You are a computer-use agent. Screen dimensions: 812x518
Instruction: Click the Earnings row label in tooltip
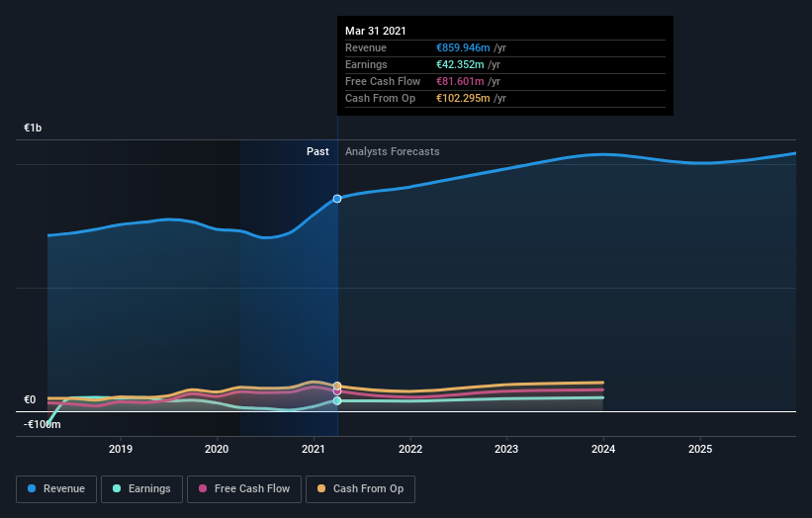pos(366,64)
